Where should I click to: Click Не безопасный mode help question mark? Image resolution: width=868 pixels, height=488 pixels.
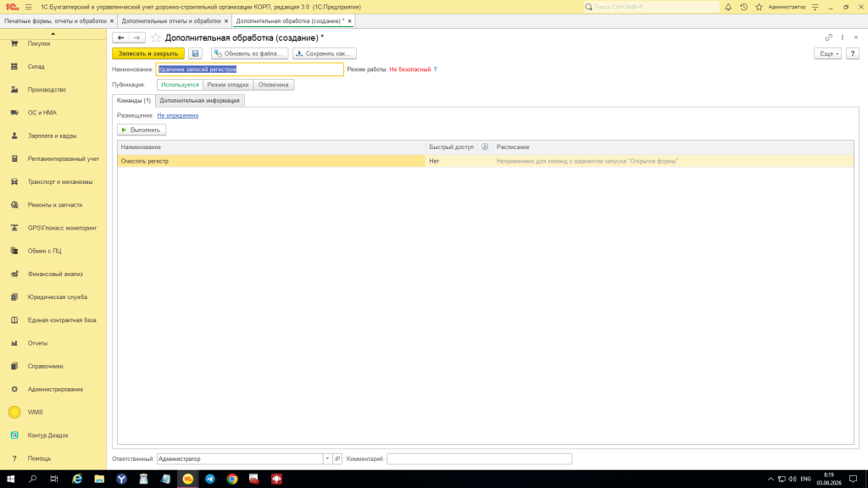point(435,69)
